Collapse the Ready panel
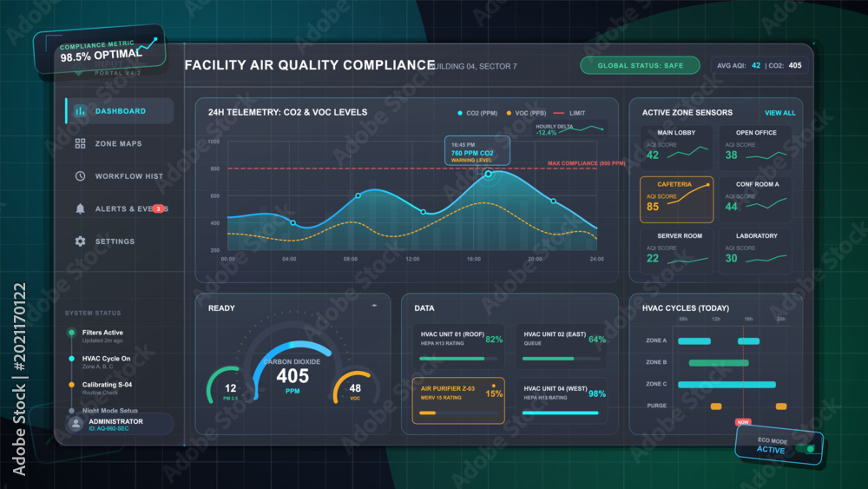Viewport: 868px width, 489px height. [374, 305]
